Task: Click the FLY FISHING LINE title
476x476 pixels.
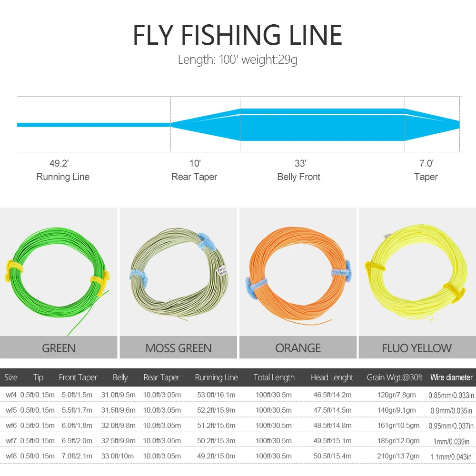Action: coord(238,35)
